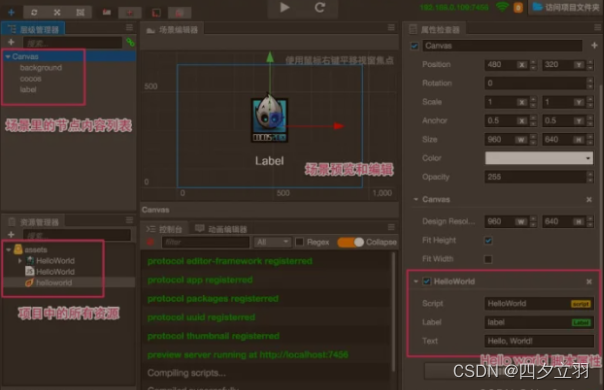Open the assets panel menu icon
The width and height of the screenshot is (604, 390).
(x=129, y=220)
